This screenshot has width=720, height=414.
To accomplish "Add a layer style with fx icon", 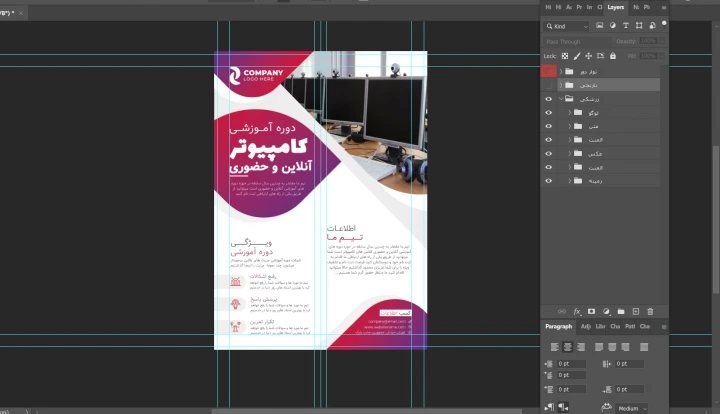I will (577, 312).
